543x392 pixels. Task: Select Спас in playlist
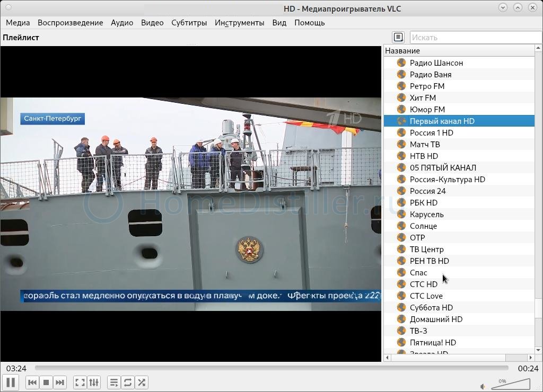(x=459, y=272)
